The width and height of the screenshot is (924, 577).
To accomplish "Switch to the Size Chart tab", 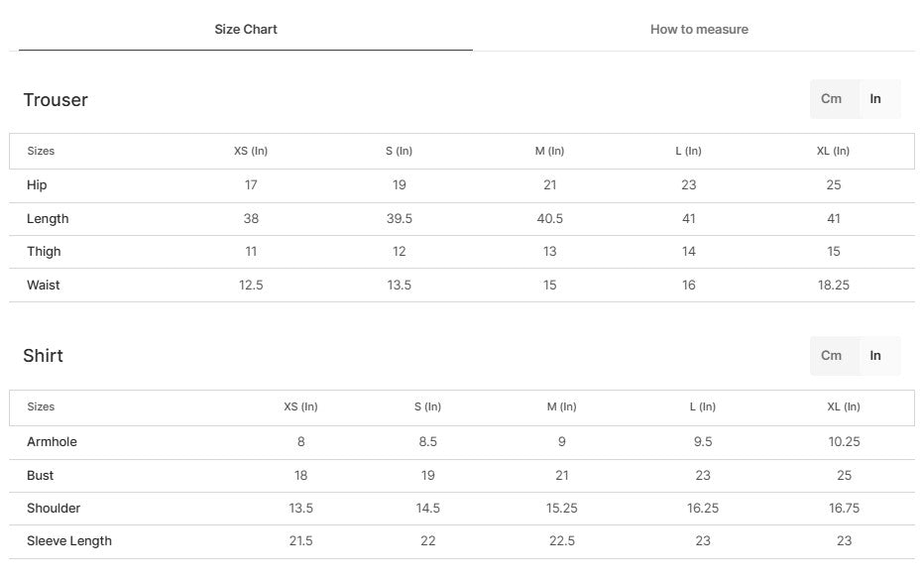I will point(246,30).
